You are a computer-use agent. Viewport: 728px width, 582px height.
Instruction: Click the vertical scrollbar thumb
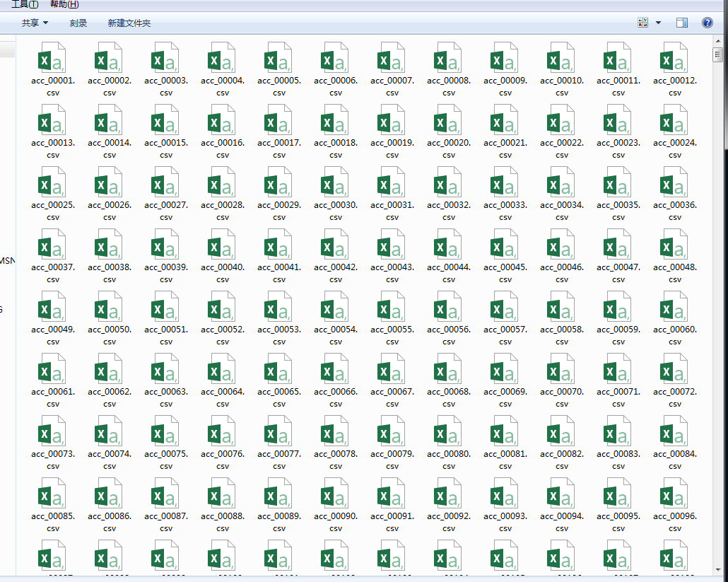(x=718, y=55)
